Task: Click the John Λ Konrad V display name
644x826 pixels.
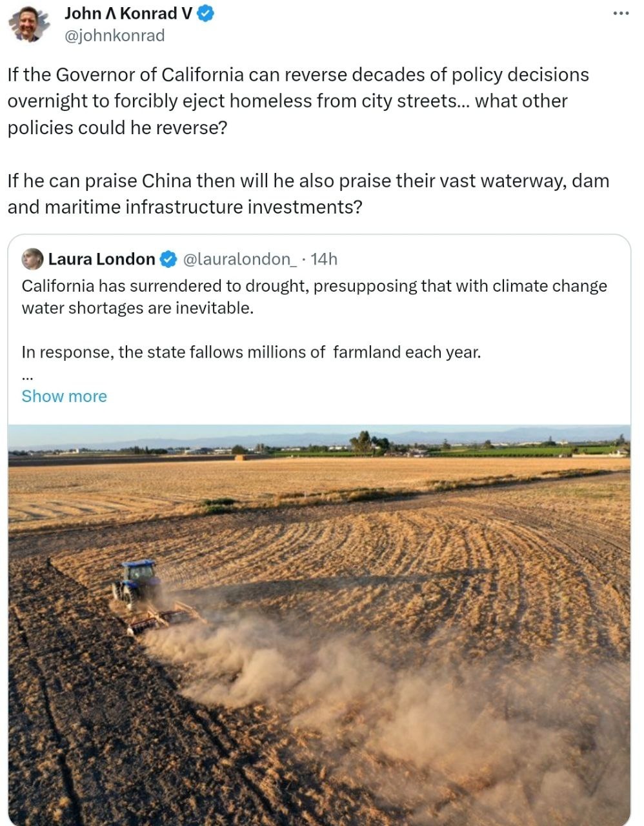Action: (x=128, y=13)
